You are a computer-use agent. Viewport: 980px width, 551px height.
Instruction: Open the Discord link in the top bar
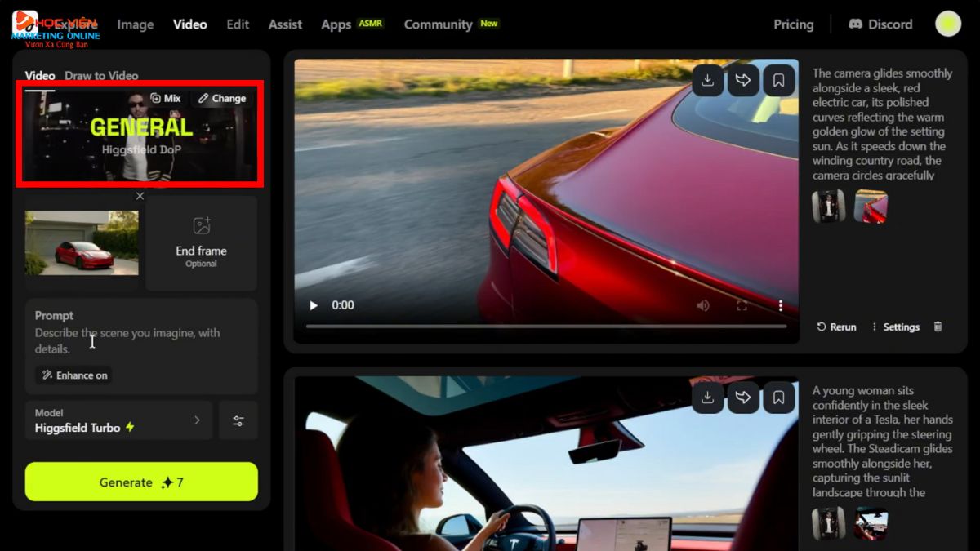tap(880, 24)
